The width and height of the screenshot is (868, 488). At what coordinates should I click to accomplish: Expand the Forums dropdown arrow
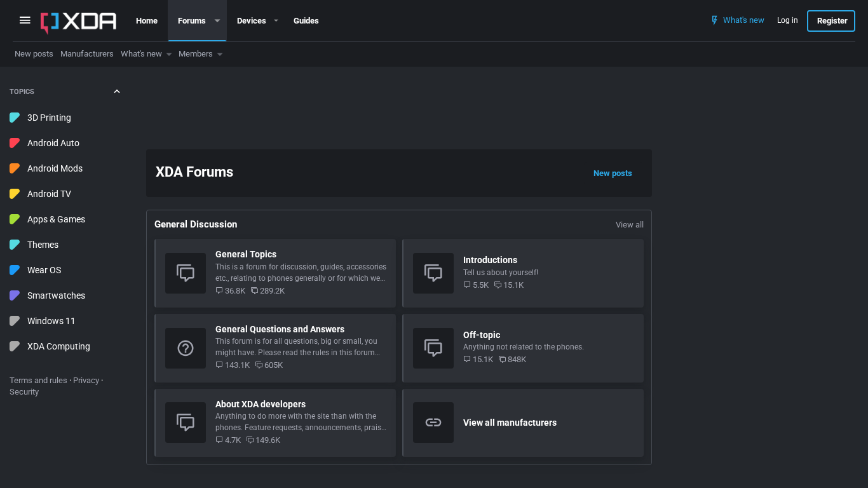[217, 21]
